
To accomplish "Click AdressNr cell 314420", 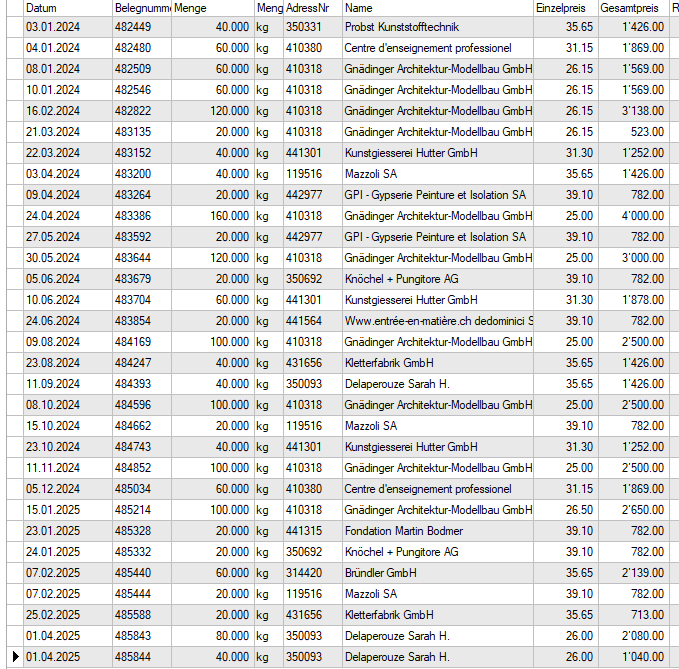I will coord(312,573).
